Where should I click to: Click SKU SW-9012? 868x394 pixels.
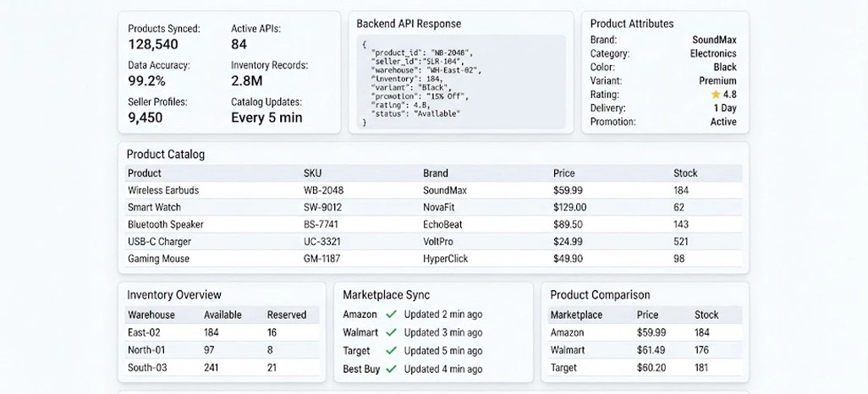point(322,207)
